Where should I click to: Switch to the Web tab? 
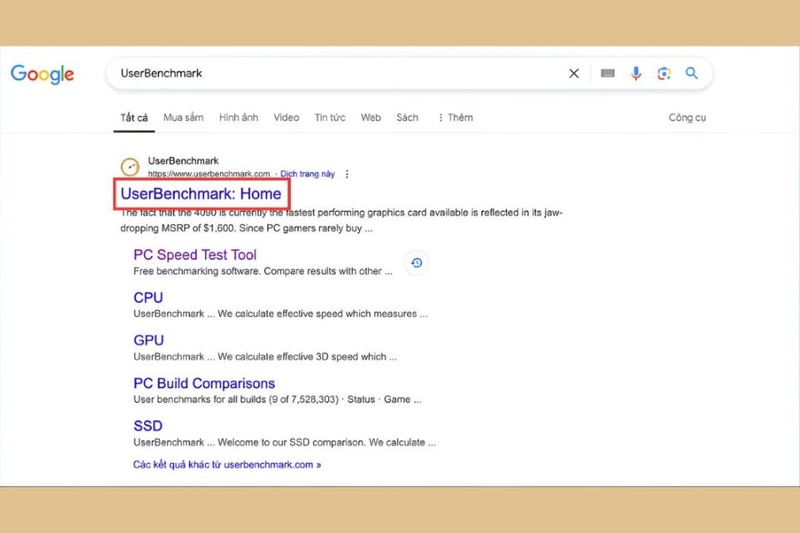click(370, 118)
